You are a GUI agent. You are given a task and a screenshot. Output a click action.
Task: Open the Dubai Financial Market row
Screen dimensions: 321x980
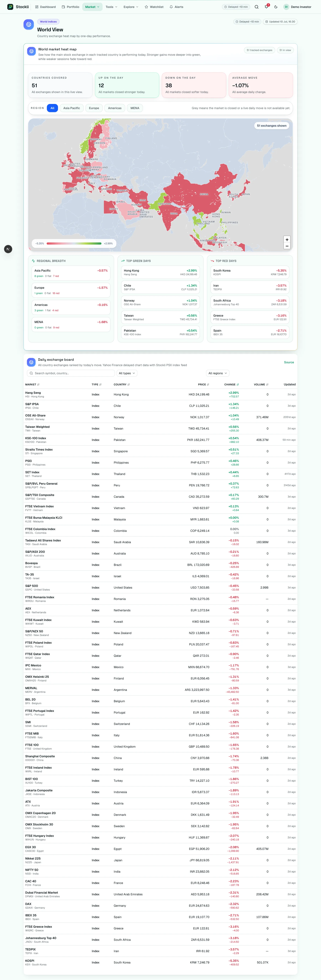(x=160, y=894)
